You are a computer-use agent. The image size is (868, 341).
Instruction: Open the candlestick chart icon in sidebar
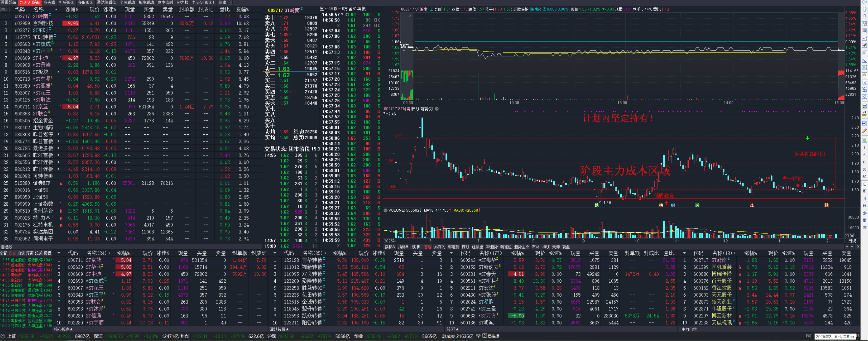(x=864, y=45)
